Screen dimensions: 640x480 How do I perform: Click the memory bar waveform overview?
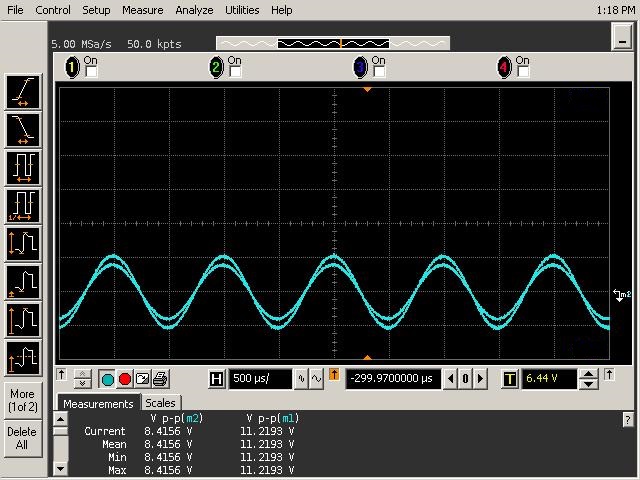333,43
